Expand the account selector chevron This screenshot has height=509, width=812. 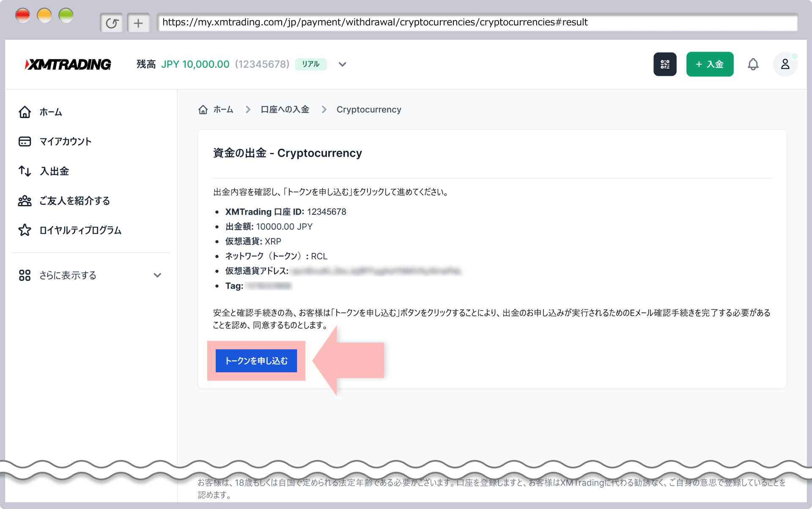(343, 64)
